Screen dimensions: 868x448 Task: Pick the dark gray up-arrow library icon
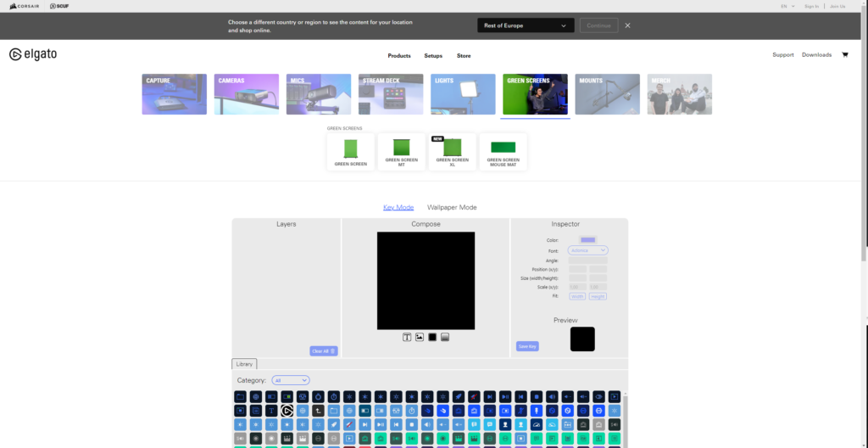(x=319, y=411)
